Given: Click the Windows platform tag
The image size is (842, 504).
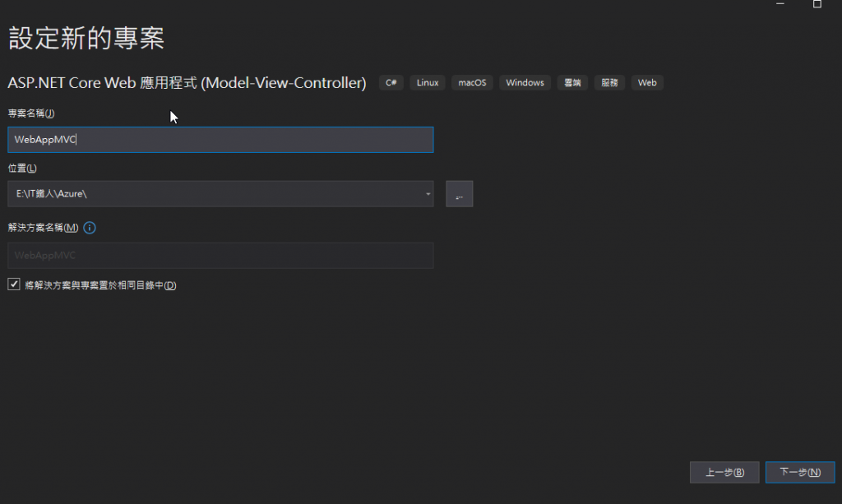Looking at the screenshot, I should pyautogui.click(x=525, y=82).
